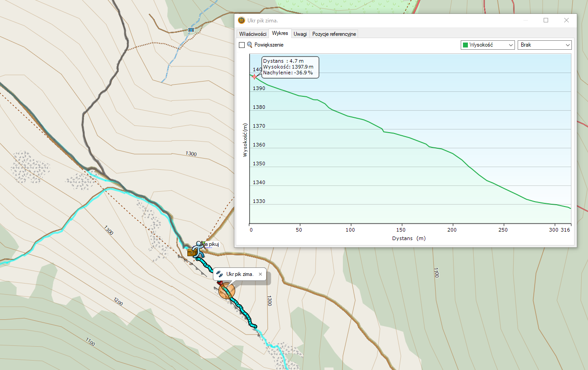This screenshot has width=588, height=370.
Task: Click the BaseCamp icon in dialog title bar
Action: click(x=242, y=21)
